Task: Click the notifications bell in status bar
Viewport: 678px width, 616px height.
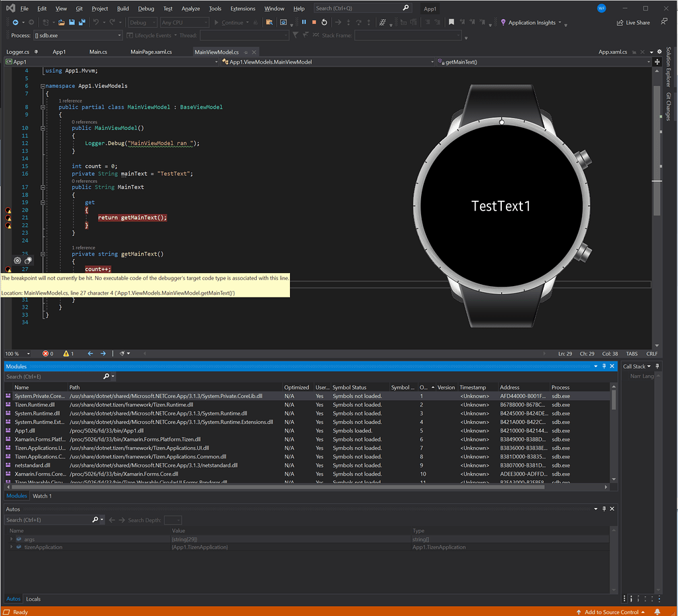Action: 657,611
